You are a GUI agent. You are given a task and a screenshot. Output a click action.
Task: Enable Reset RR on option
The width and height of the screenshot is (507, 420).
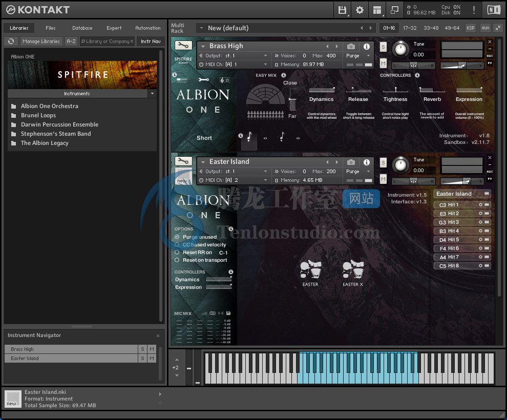tap(177, 253)
